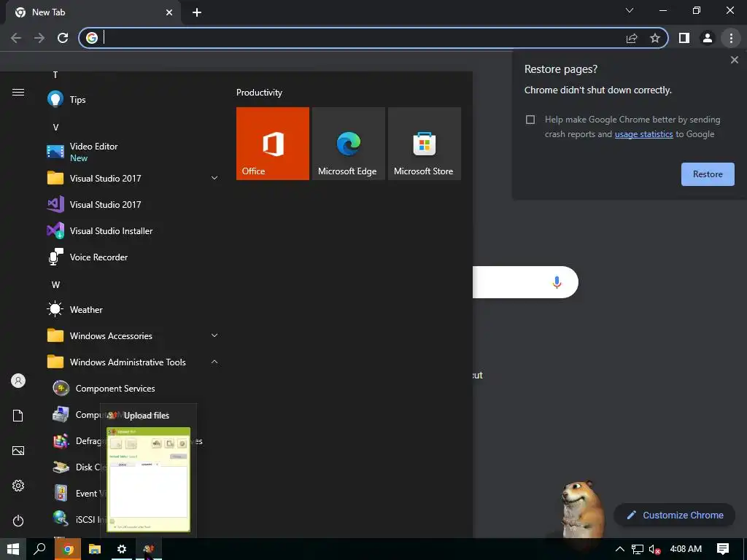Open the Settings app on the taskbar

coord(122,549)
